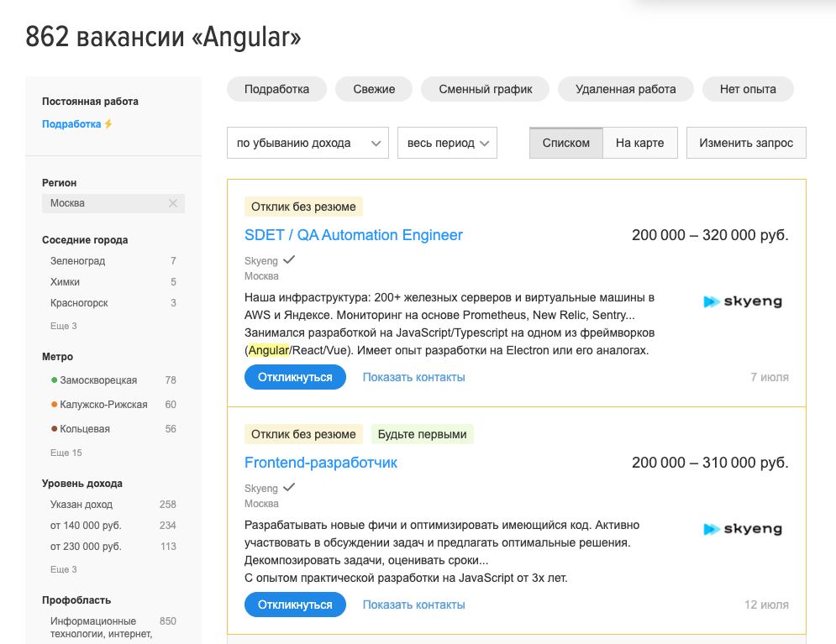Switch to 'На карте' map view
The width and height of the screenshot is (836, 644).
[639, 143]
